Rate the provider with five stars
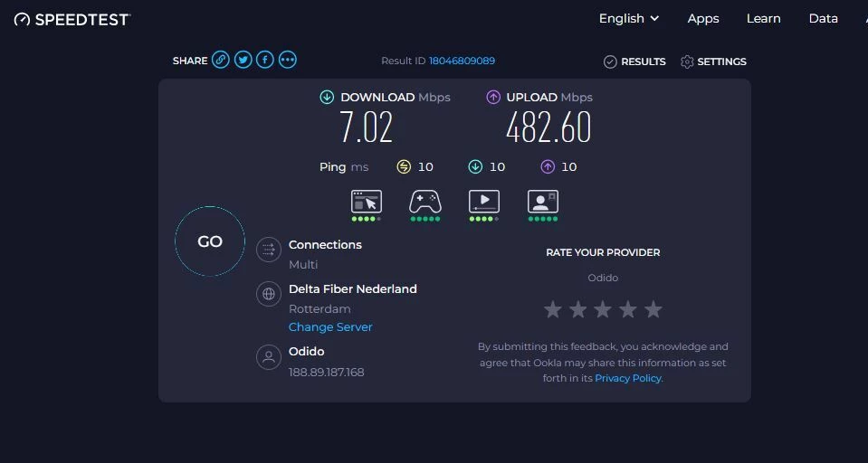 pyautogui.click(x=653, y=309)
